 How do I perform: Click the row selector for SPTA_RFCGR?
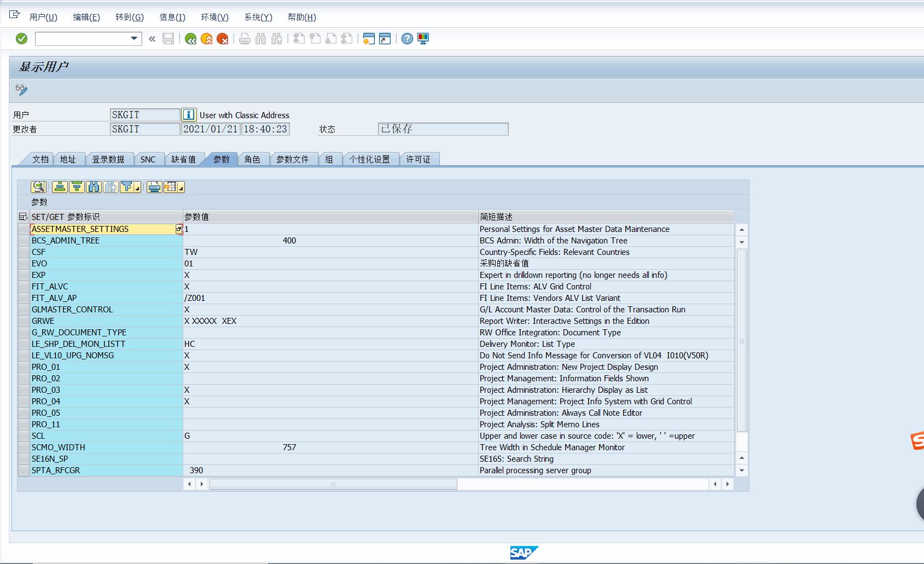tap(24, 470)
